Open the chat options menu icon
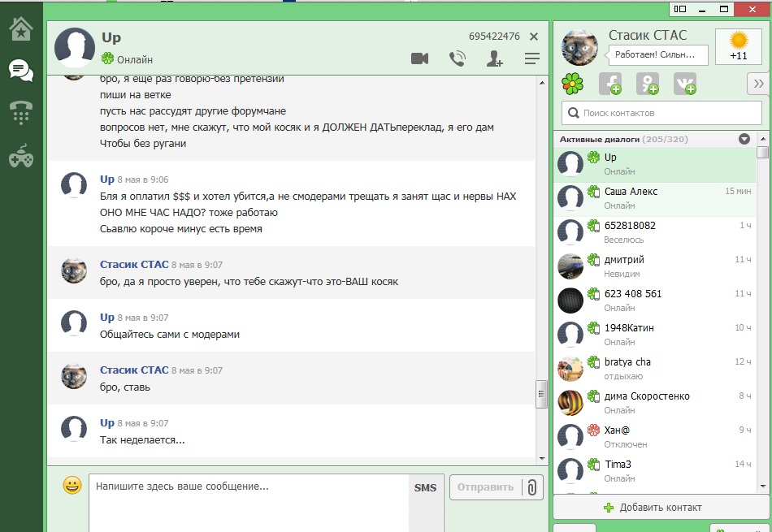772x532 pixels. (x=531, y=58)
